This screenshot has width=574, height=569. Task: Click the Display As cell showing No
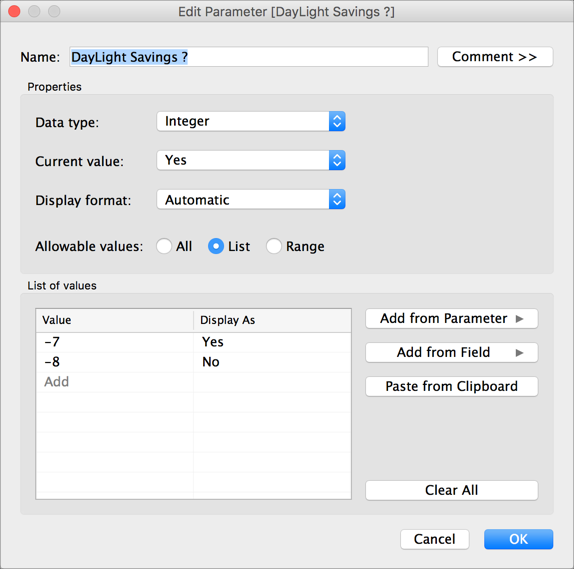point(272,362)
